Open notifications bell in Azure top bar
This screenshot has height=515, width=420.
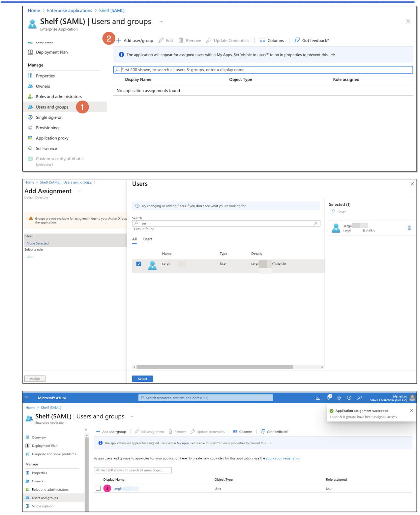[x=329, y=398]
